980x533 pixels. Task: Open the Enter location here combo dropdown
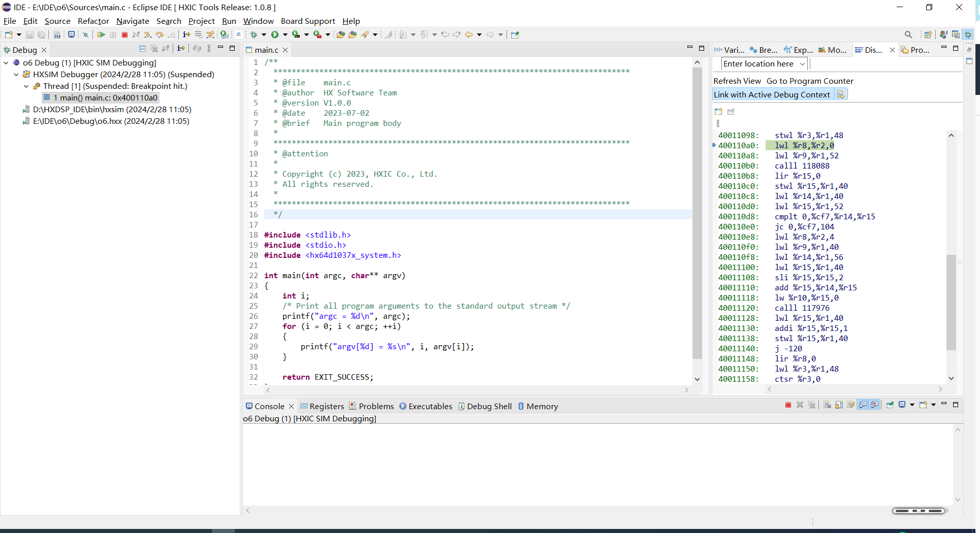[x=802, y=64]
